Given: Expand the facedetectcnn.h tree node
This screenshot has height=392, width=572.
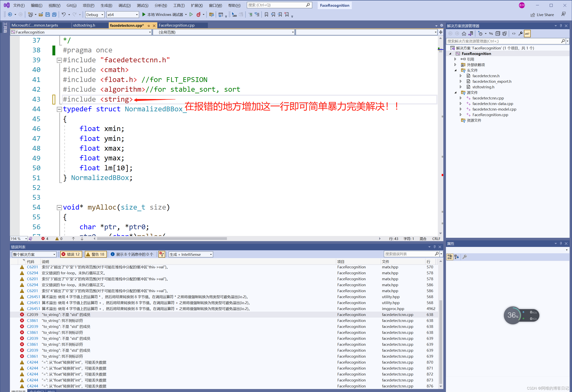Looking at the screenshot, I should click(460, 76).
